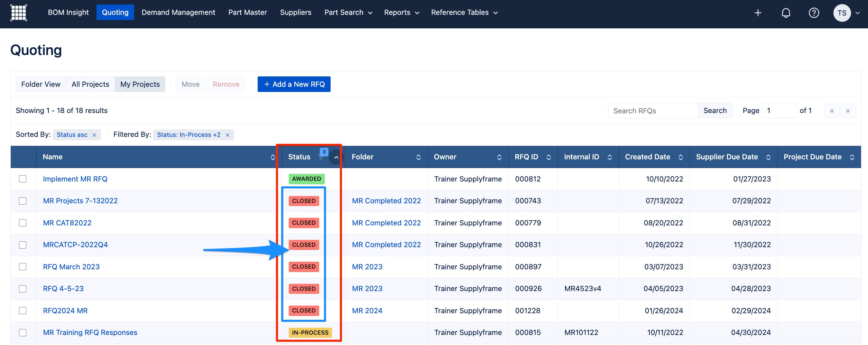Sort by the Name column arrows
This screenshot has height=345, width=868.
point(273,157)
